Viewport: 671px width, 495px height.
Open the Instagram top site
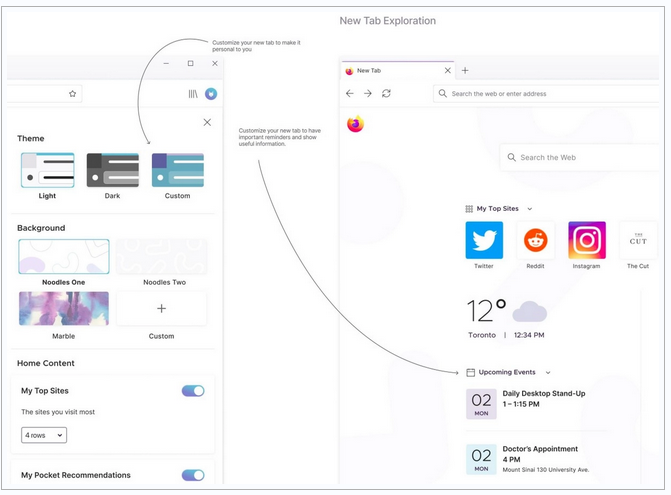[587, 240]
